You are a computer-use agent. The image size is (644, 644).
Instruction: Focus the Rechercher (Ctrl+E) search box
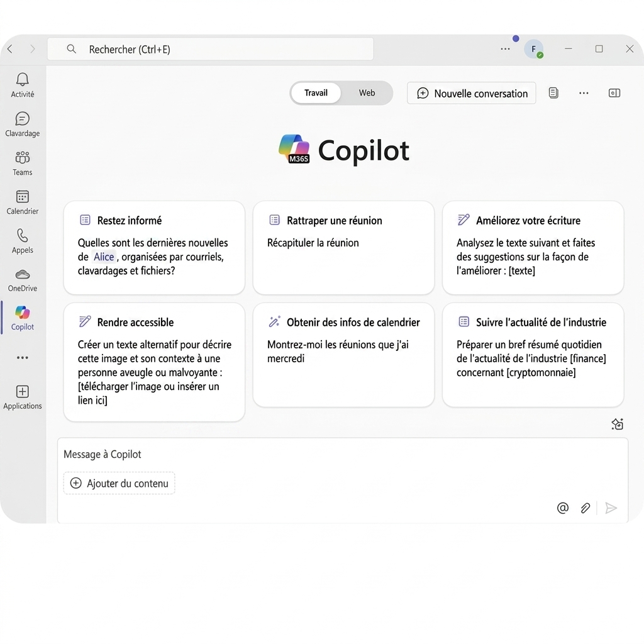tap(210, 49)
